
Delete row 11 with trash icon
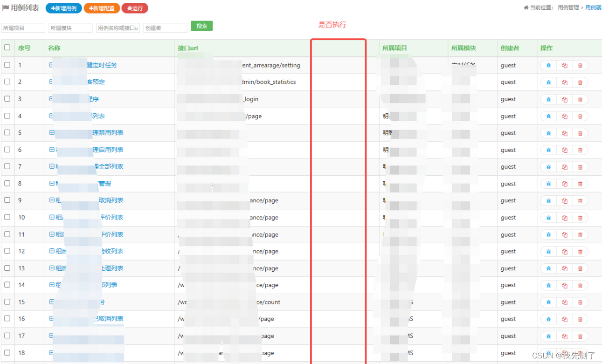pyautogui.click(x=580, y=234)
